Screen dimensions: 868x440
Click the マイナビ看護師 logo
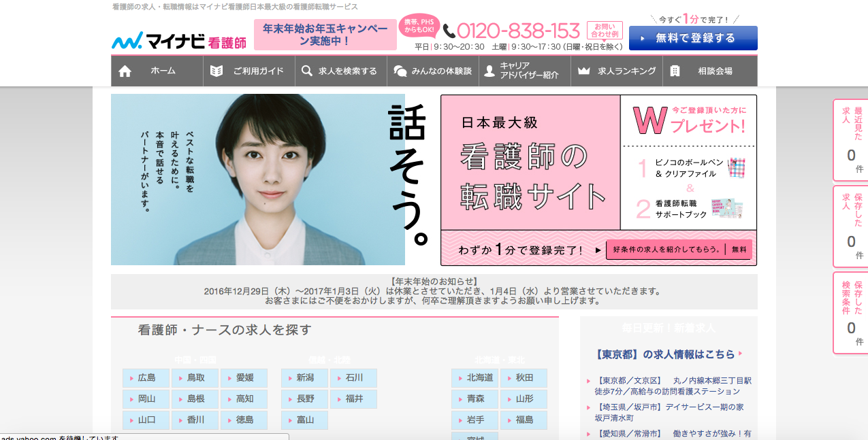pos(179,41)
